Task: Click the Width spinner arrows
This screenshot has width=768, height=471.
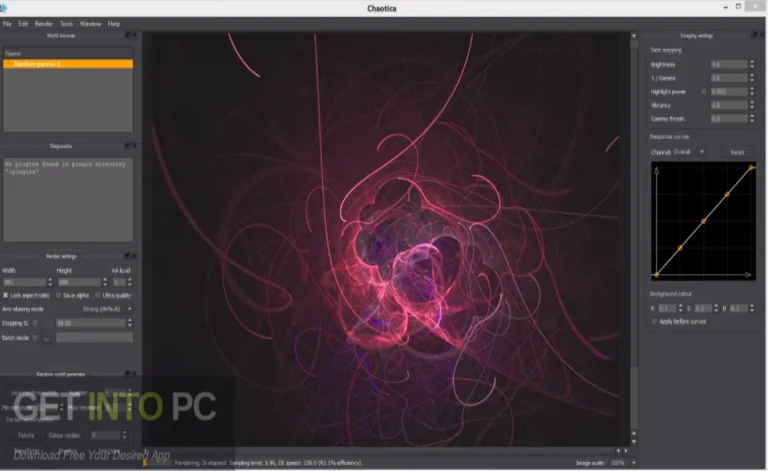Action: [49, 282]
